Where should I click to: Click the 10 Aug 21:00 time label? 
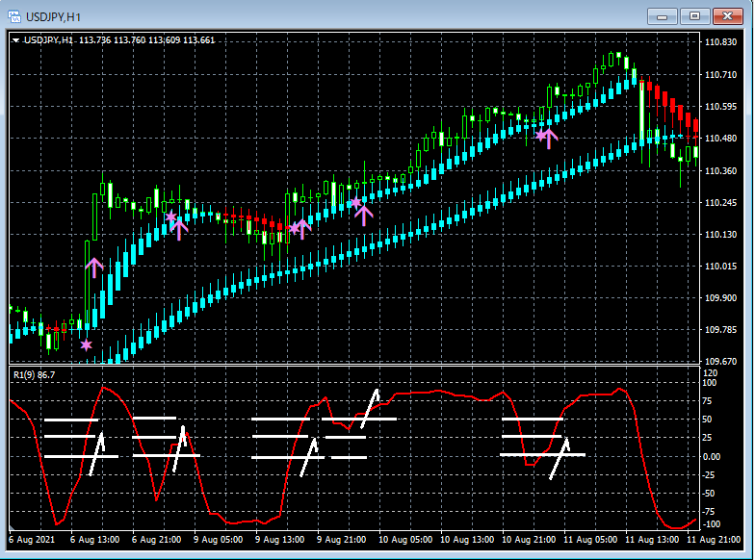[529, 539]
